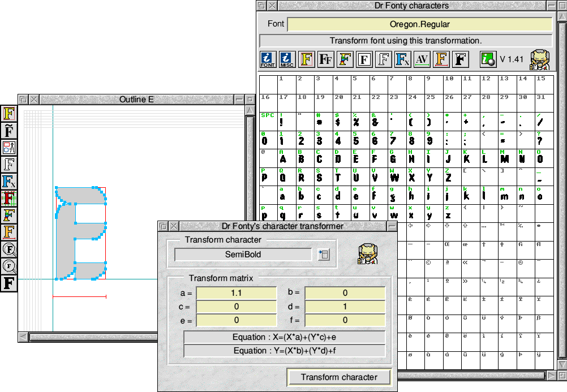Click the red F on green grid icon
Image resolution: width=567 pixels, height=392 pixels.
[x=9, y=199]
